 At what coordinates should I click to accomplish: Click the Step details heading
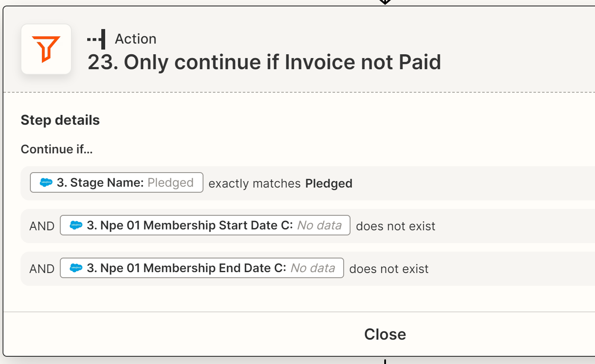(x=60, y=120)
